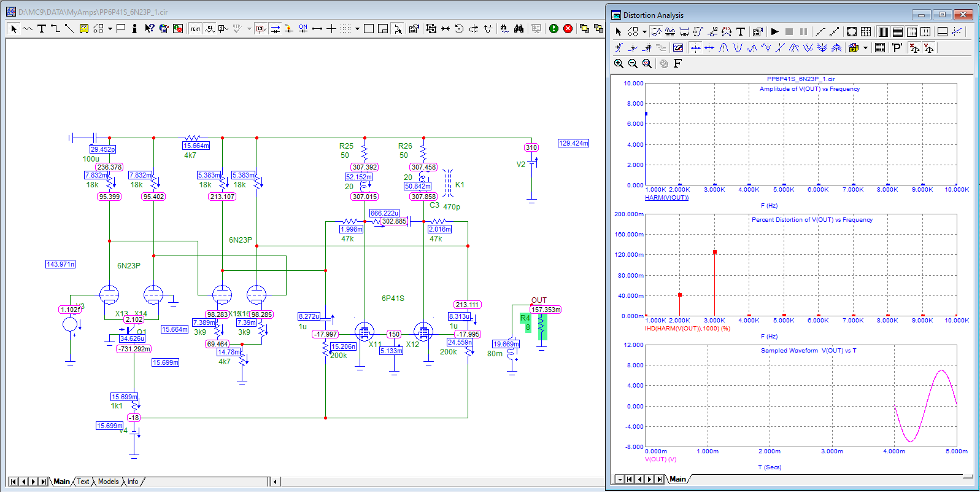The image size is (980, 492).
Task: Click the OUT node label in schematic
Action: coord(539,300)
